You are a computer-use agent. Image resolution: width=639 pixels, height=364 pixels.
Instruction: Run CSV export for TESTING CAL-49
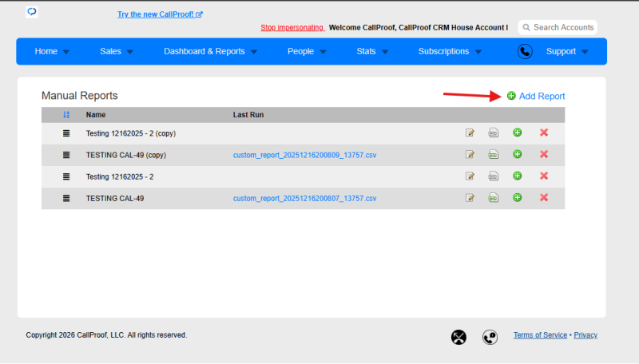[x=493, y=197]
